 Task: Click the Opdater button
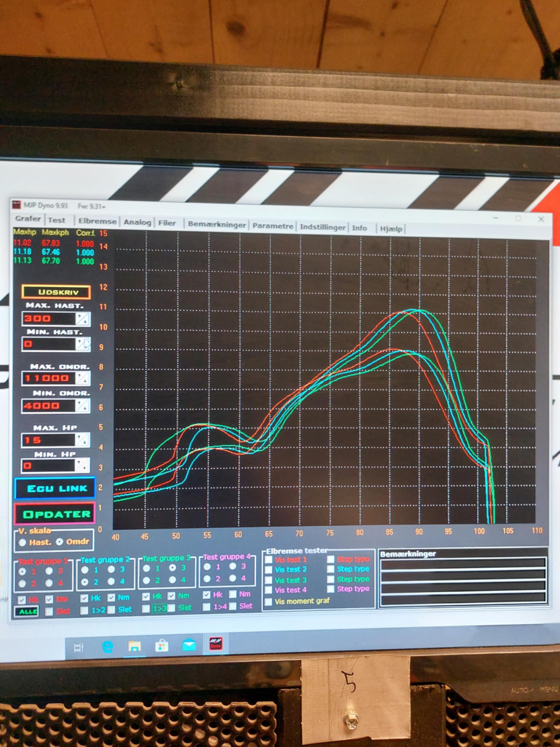[x=55, y=514]
